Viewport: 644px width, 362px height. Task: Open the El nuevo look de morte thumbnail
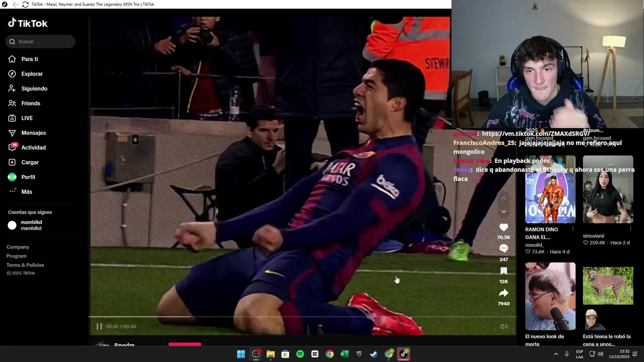tap(550, 296)
